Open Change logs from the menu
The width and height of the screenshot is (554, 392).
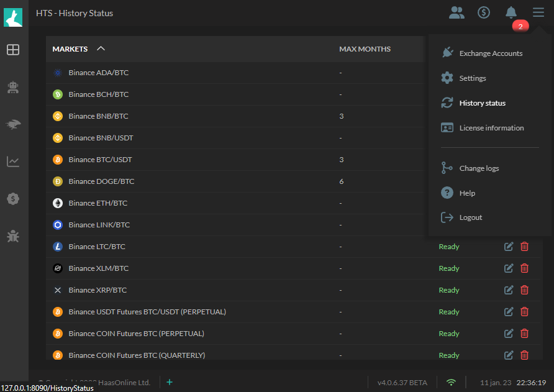[479, 168]
